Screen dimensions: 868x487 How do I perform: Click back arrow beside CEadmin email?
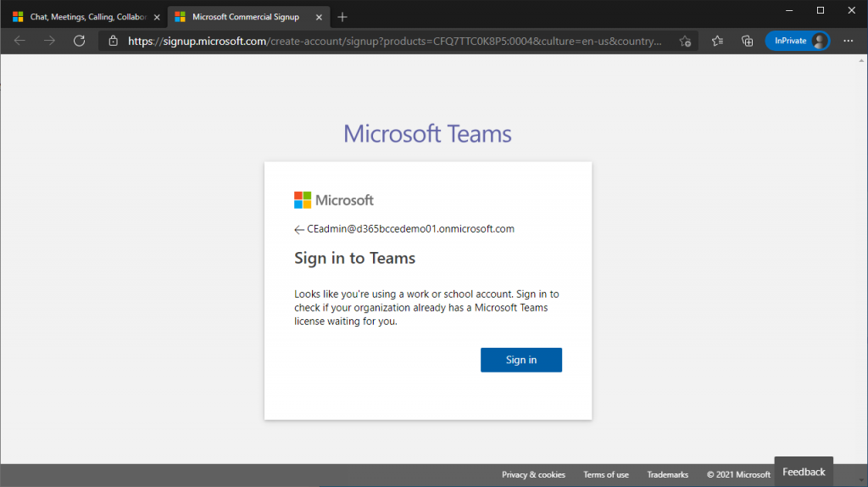point(299,229)
